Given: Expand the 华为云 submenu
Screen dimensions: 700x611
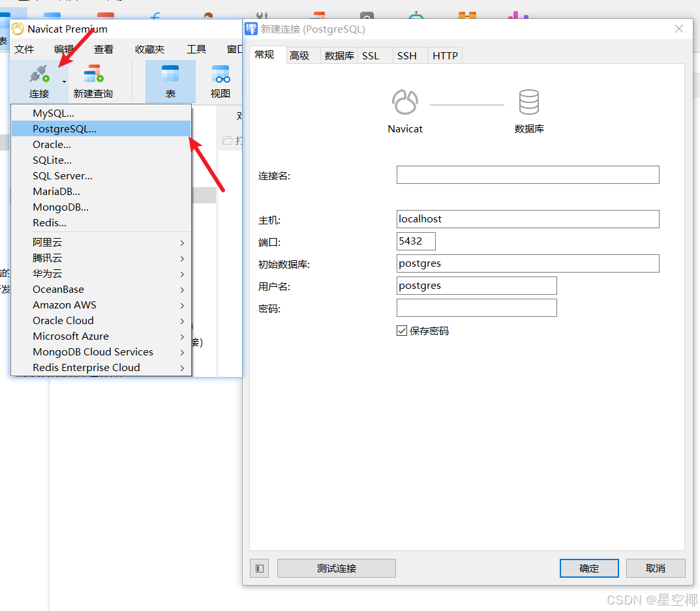Looking at the screenshot, I should tap(101, 274).
